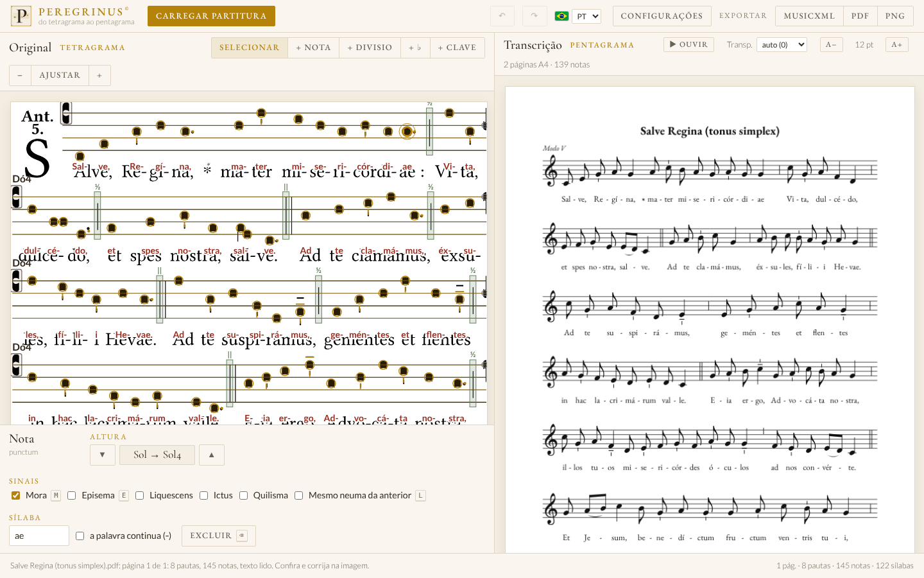Open Configurações
Image resolution: width=924 pixels, height=578 pixels.
662,16
